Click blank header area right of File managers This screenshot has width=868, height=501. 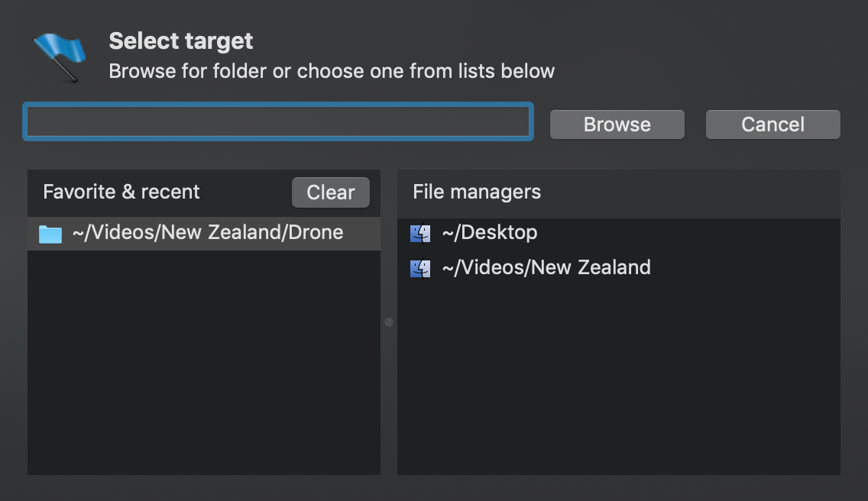(x=688, y=192)
